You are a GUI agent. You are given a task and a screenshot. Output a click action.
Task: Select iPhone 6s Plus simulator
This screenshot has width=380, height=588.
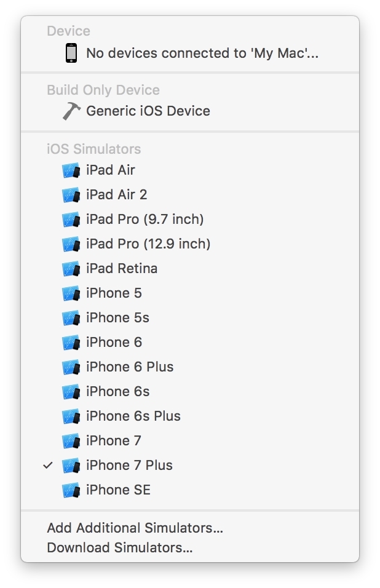tap(190, 416)
